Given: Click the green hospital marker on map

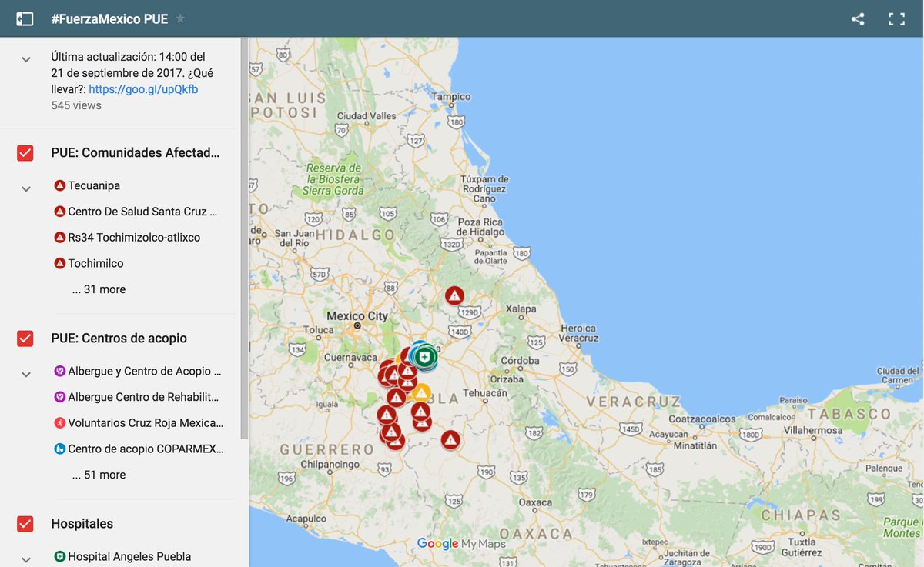Looking at the screenshot, I should click(x=423, y=356).
